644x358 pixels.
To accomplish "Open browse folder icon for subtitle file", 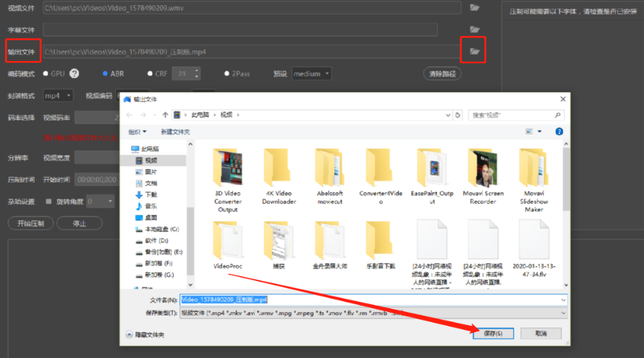I will coord(474,29).
